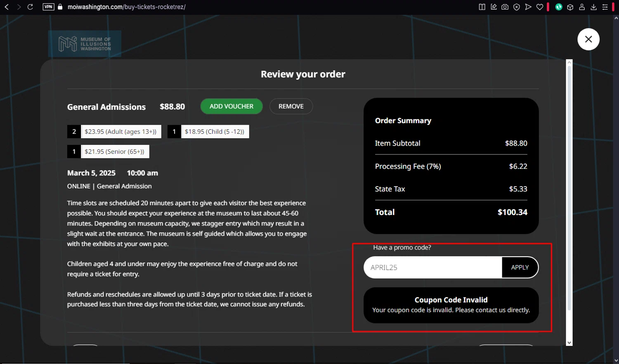Take a snapshot with camera icon
The height and width of the screenshot is (364, 619).
pyautogui.click(x=505, y=7)
